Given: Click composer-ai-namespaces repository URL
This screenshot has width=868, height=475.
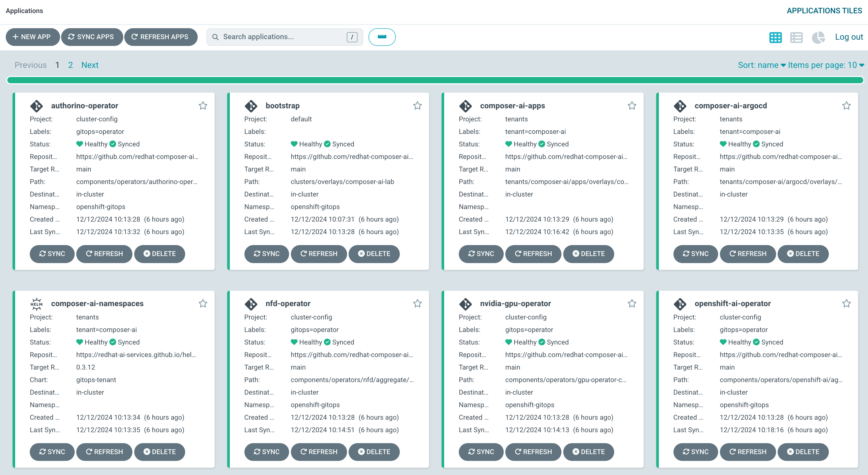Looking at the screenshot, I should point(136,355).
